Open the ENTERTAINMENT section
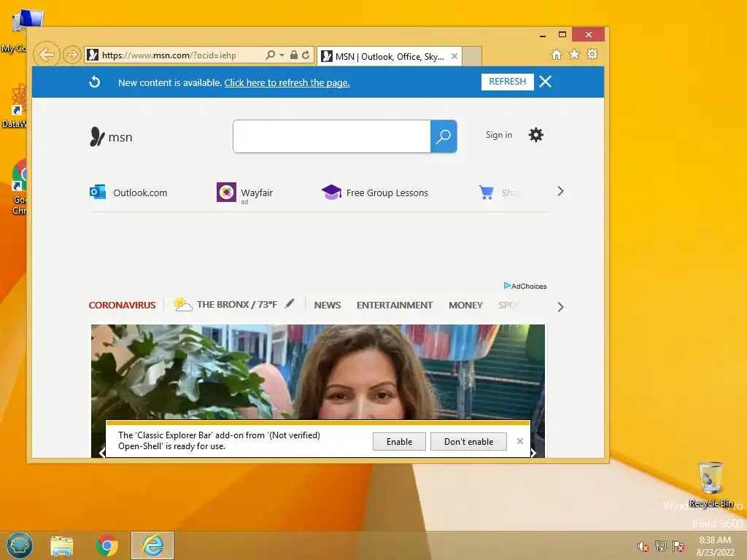 point(395,306)
